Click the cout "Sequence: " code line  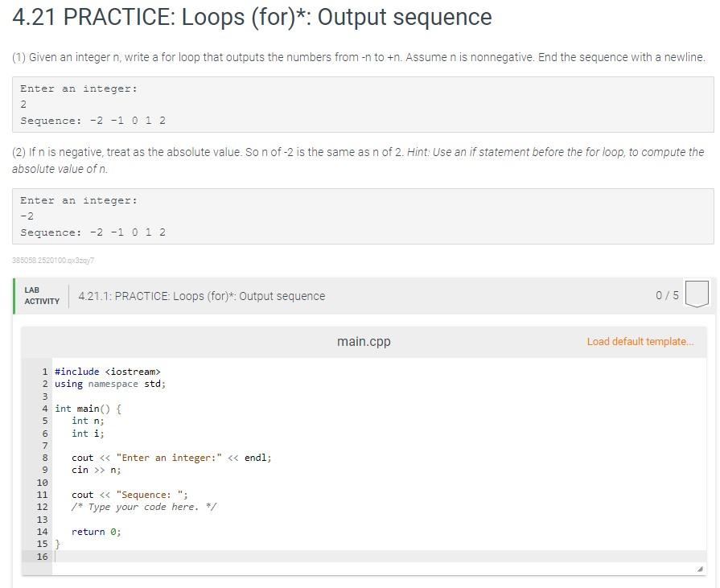pos(130,495)
